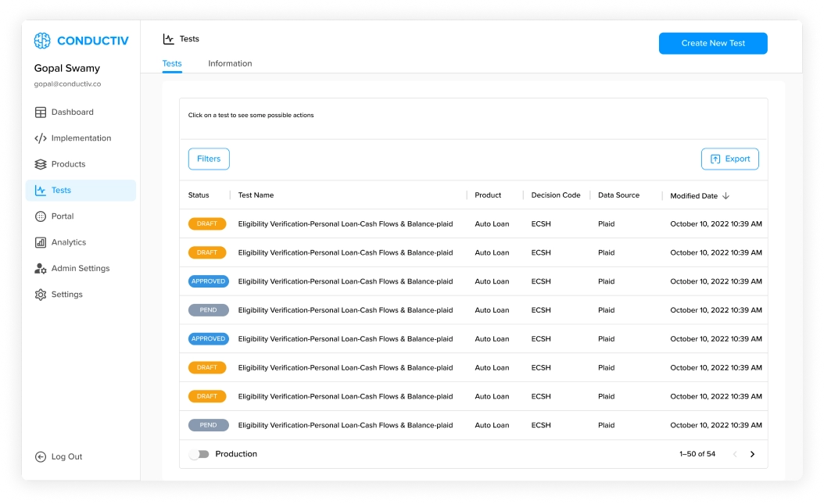Click the upload icon inside Export button
Image resolution: width=824 pixels, height=504 pixels.
tap(715, 159)
